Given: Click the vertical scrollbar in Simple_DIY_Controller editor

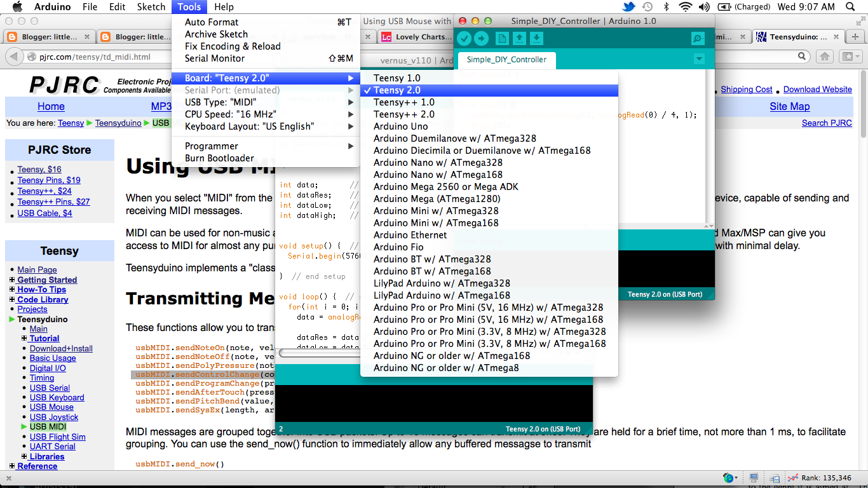Looking at the screenshot, I should coord(710,146).
